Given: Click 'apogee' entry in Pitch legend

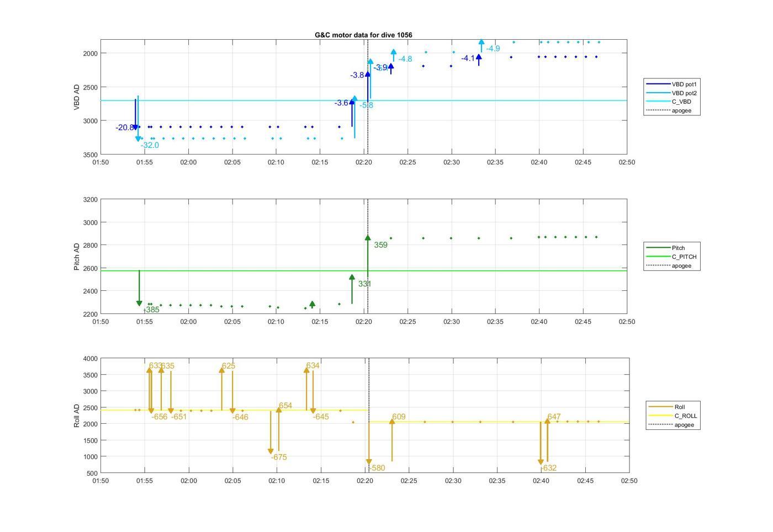Looking at the screenshot, I should pos(669,265).
